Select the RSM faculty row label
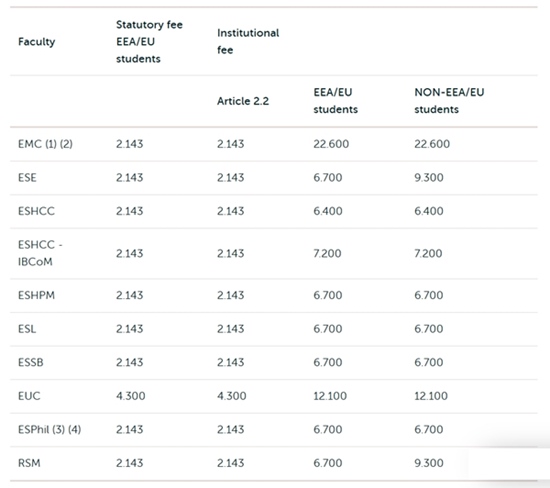 [29, 463]
